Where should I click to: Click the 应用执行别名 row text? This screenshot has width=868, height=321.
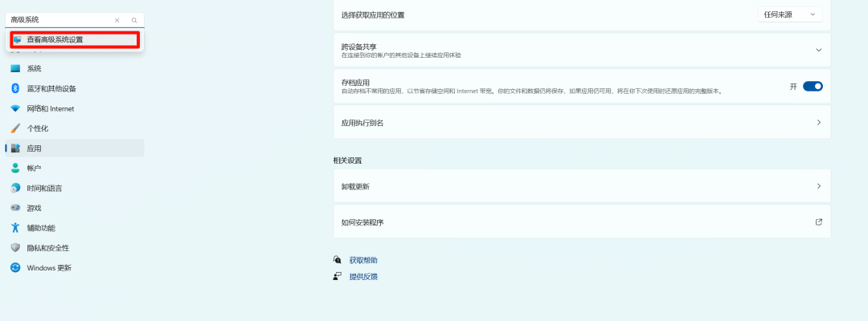(362, 124)
